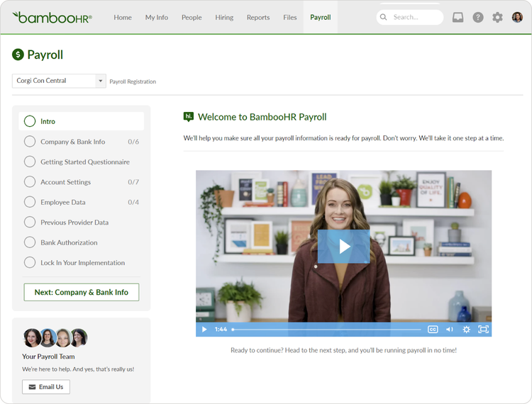Open Company & Bank Info step label
532x404 pixels.
point(73,142)
